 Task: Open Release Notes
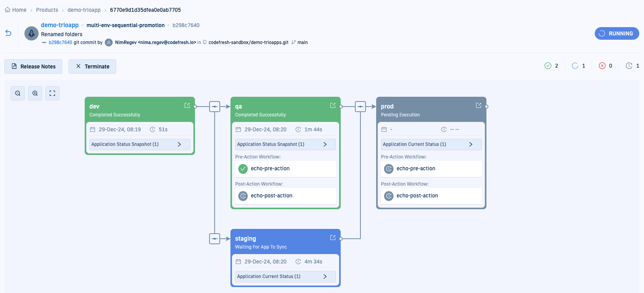coord(33,66)
